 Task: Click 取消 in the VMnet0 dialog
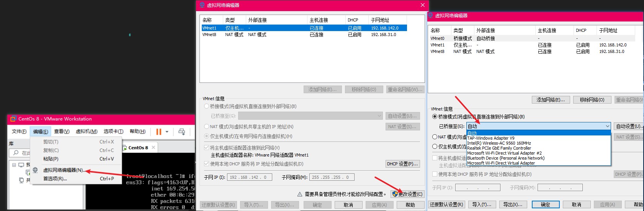tap(577, 205)
